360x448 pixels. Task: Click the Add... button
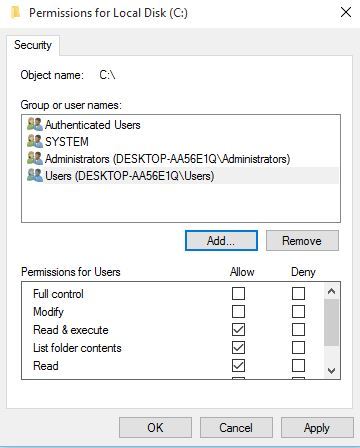(221, 240)
